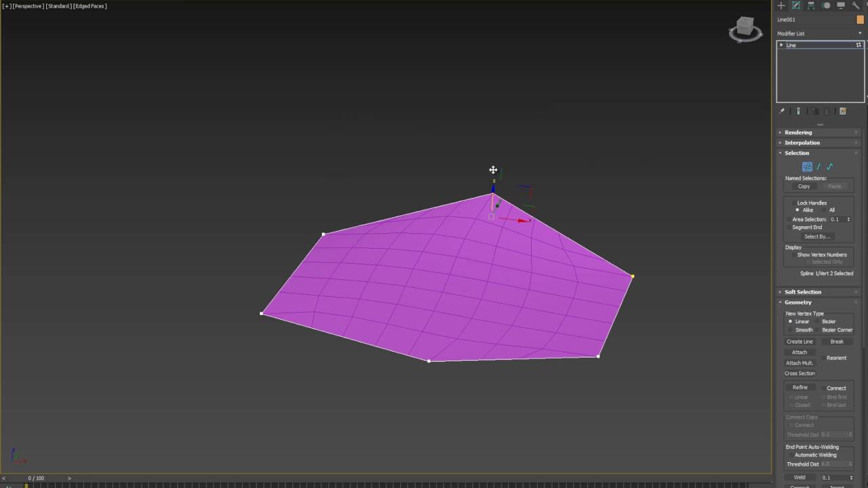868x488 pixels.
Task: Select Segment sub-object level icon
Action: click(818, 167)
